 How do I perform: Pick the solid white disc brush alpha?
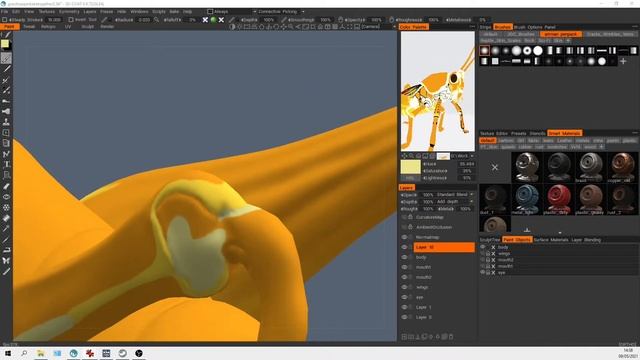[x=538, y=51]
